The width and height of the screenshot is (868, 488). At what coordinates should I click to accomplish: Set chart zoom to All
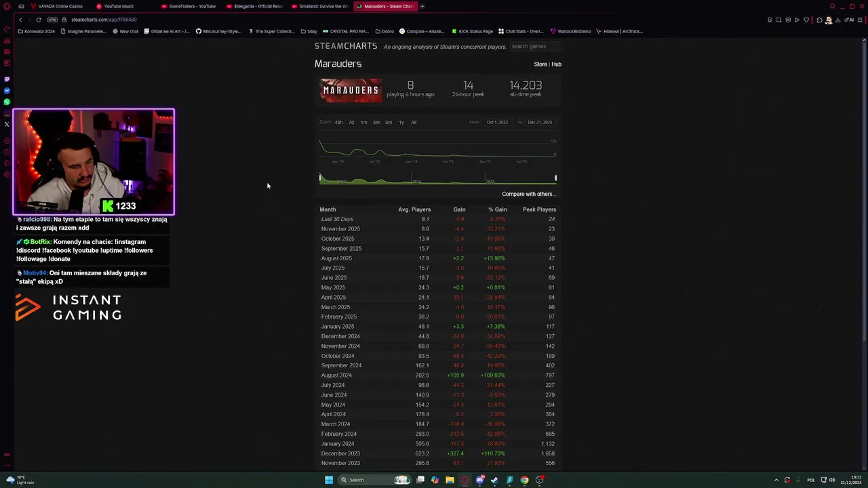coord(414,122)
